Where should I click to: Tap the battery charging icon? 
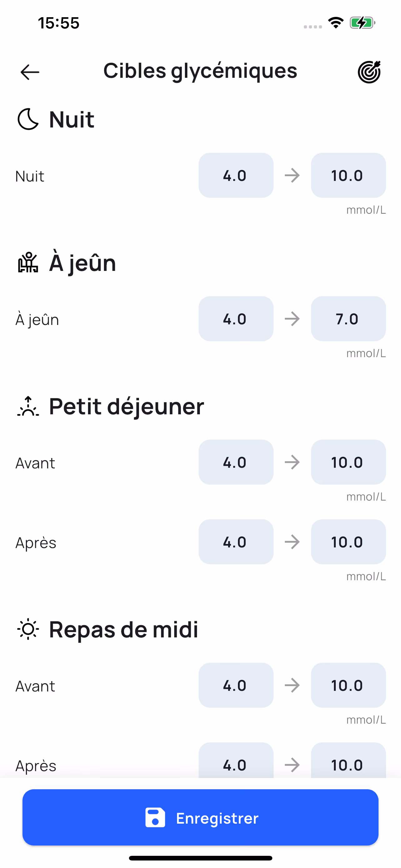click(x=362, y=22)
